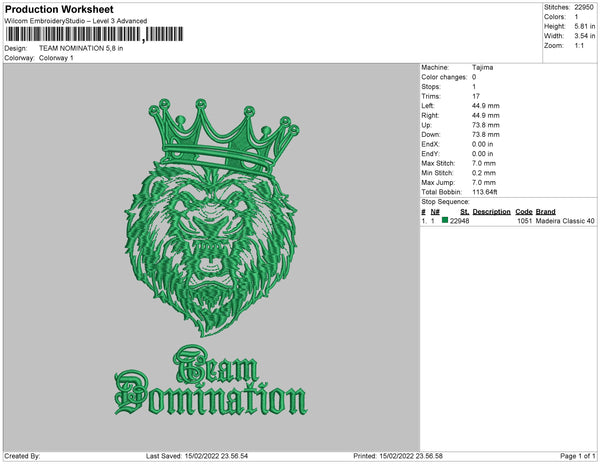Click Min Stitch value 0.2 mm
This screenshot has width=600, height=464.
point(484,173)
